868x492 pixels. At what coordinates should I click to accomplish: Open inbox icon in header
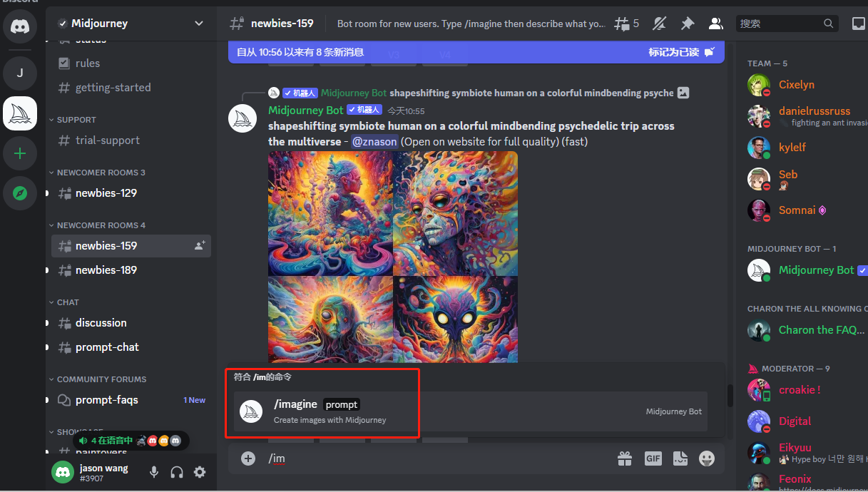coord(859,24)
